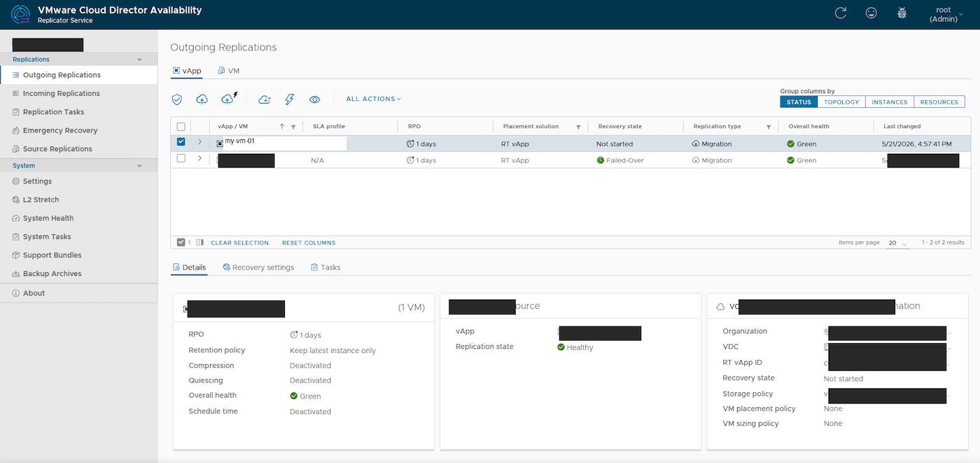The width and height of the screenshot is (980, 463).
Task: Group columns by INSTANCES
Action: (890, 102)
